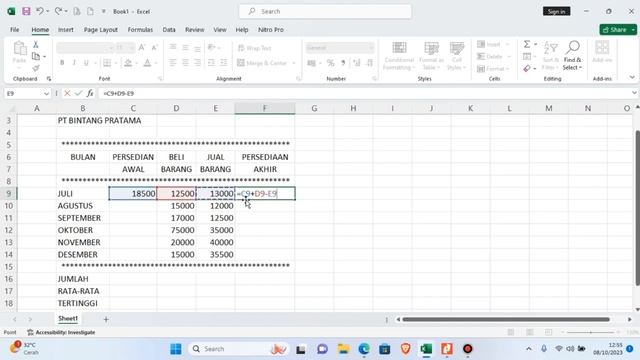Click the Save icon in title bar
This screenshot has height=360, width=640.
tap(26, 11)
